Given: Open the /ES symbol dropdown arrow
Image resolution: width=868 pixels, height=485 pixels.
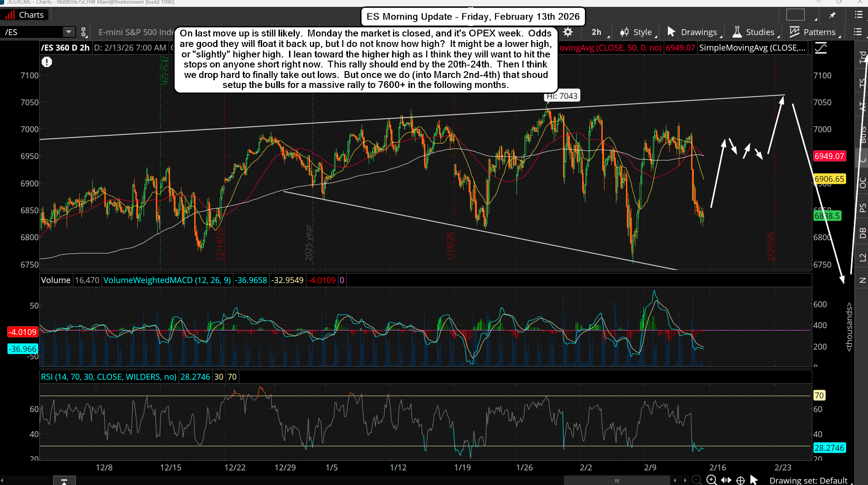Looking at the screenshot, I should point(68,32).
